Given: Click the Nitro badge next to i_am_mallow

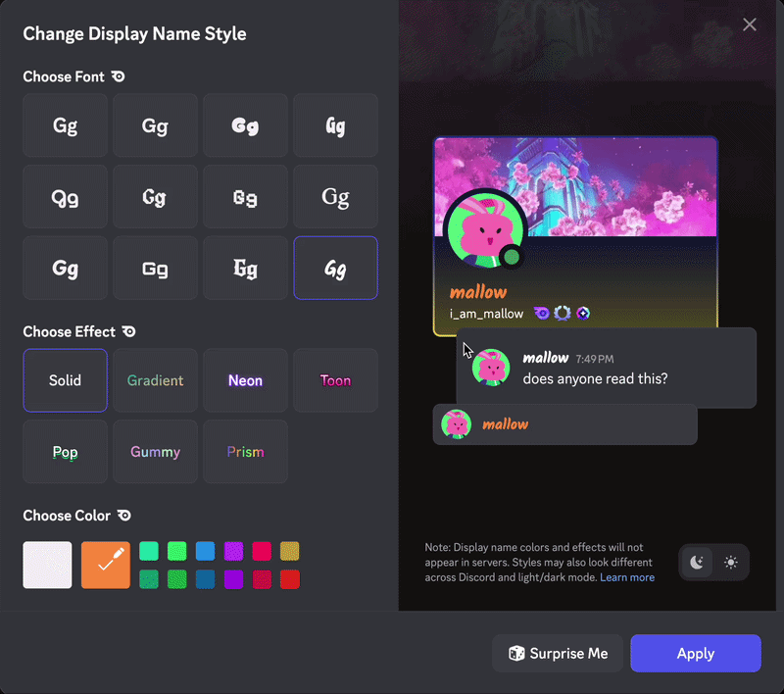Looking at the screenshot, I should (x=542, y=314).
